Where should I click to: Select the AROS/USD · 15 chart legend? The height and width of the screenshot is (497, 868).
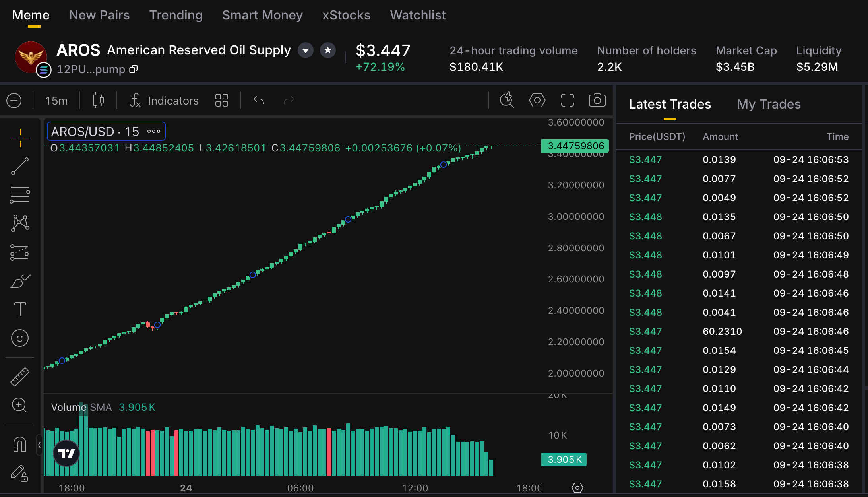[106, 131]
